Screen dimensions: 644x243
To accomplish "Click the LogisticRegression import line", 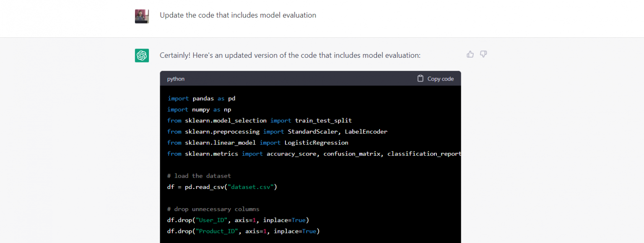I will [x=257, y=143].
